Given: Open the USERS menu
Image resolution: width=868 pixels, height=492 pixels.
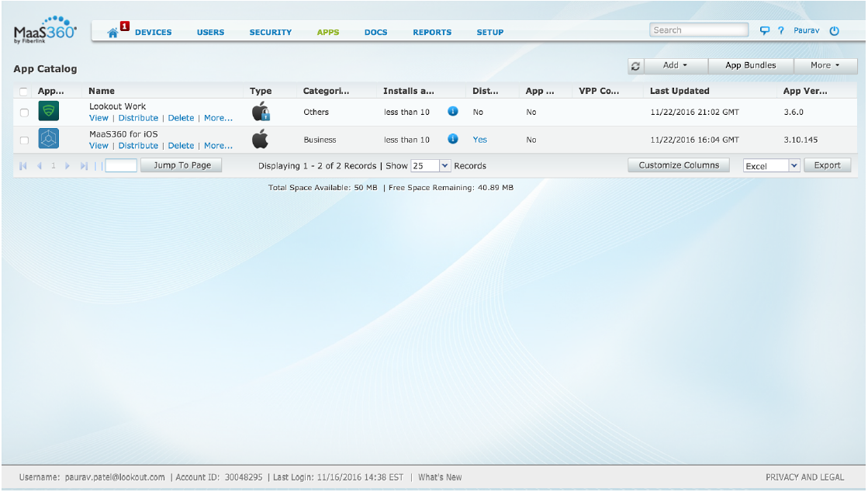Looking at the screenshot, I should tap(210, 33).
